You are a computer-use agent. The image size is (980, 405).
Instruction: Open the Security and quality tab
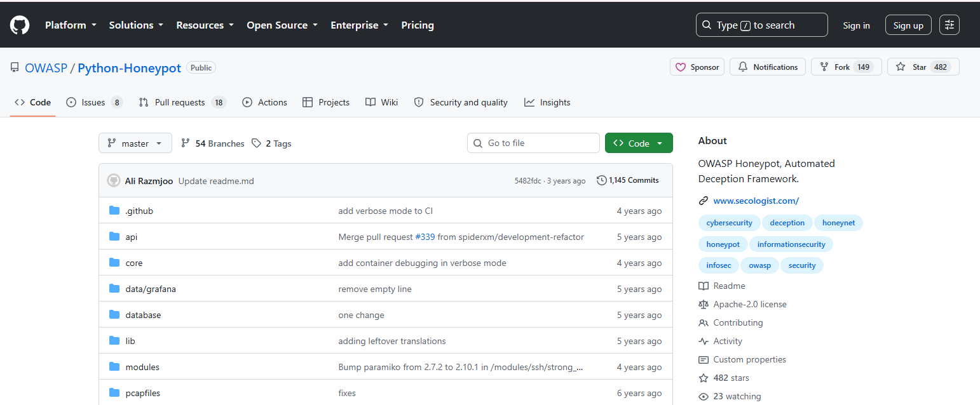[461, 102]
